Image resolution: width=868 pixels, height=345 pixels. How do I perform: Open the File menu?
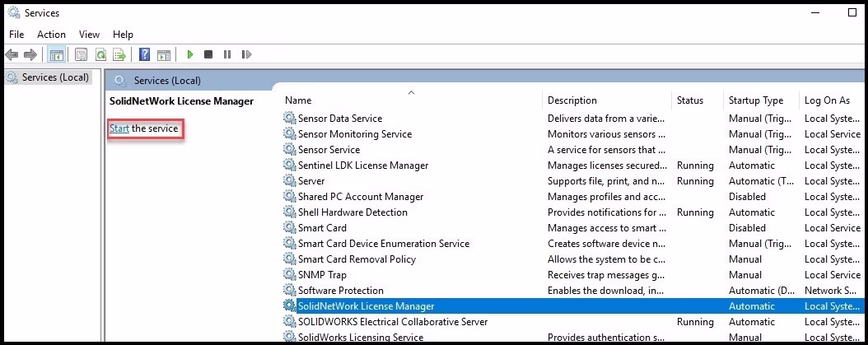tap(16, 35)
